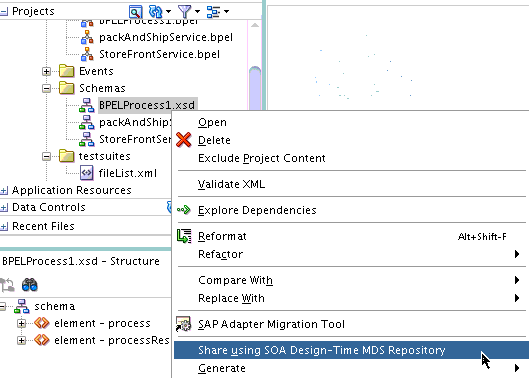Open the Compare With submenu
529x378 pixels.
coord(351,280)
